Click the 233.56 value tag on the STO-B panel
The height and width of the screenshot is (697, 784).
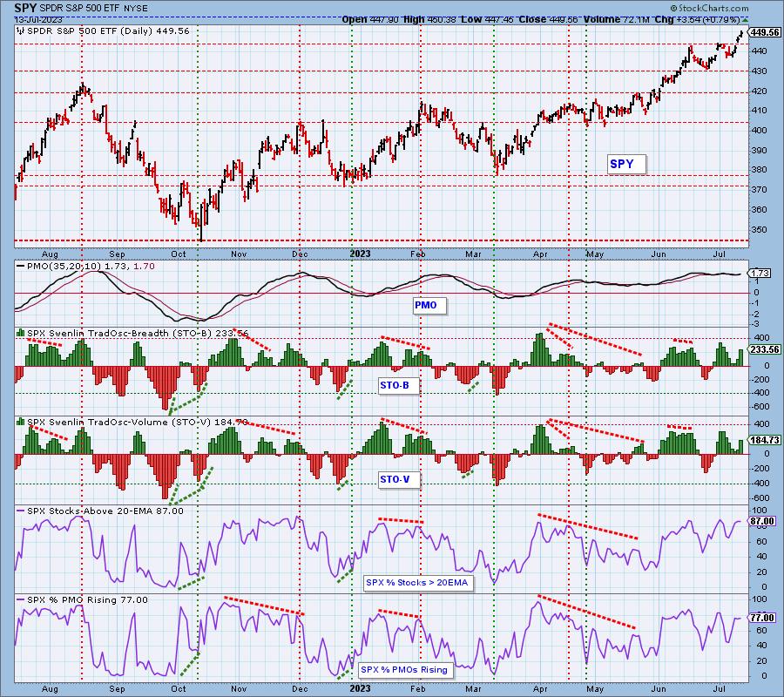click(765, 349)
